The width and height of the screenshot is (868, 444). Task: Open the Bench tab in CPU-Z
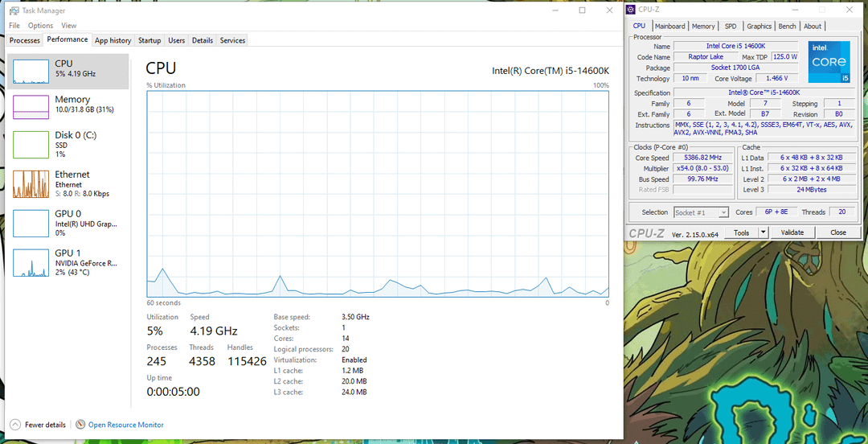pos(787,26)
